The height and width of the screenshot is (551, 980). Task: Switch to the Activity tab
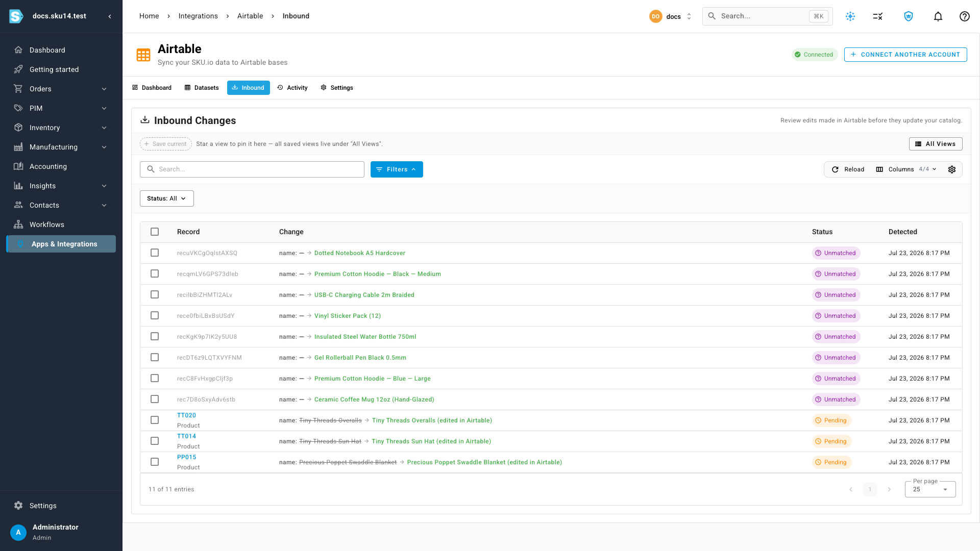tap(292, 88)
